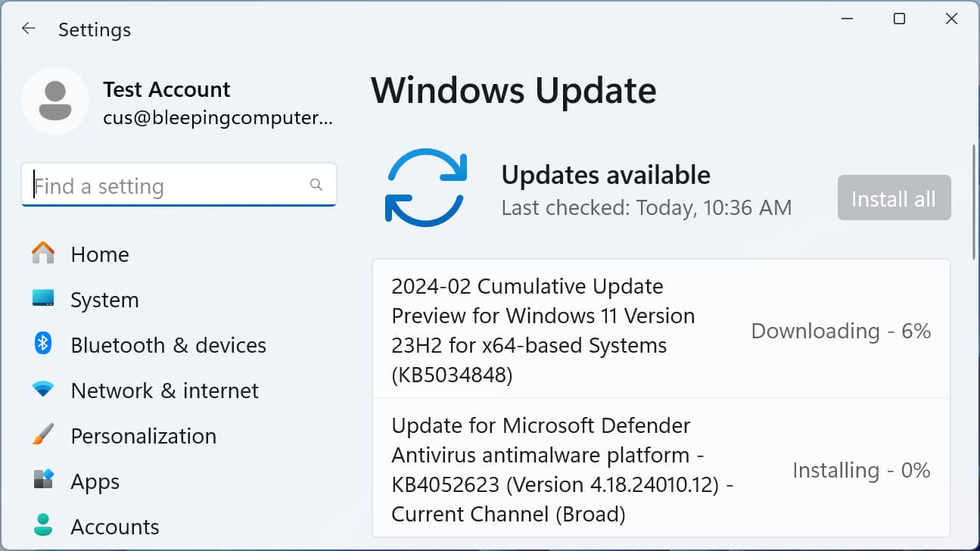Click the System display icon

(43, 300)
